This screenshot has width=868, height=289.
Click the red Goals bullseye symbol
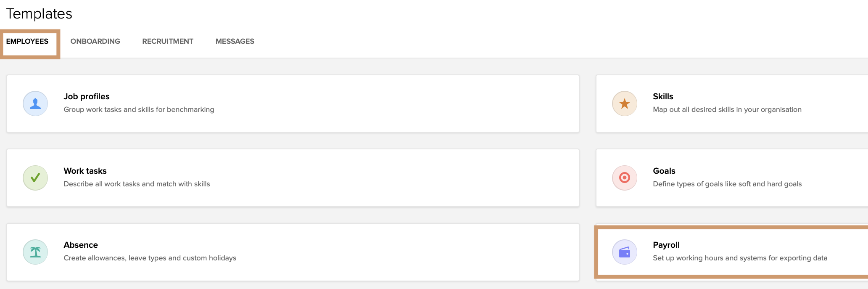tap(625, 178)
